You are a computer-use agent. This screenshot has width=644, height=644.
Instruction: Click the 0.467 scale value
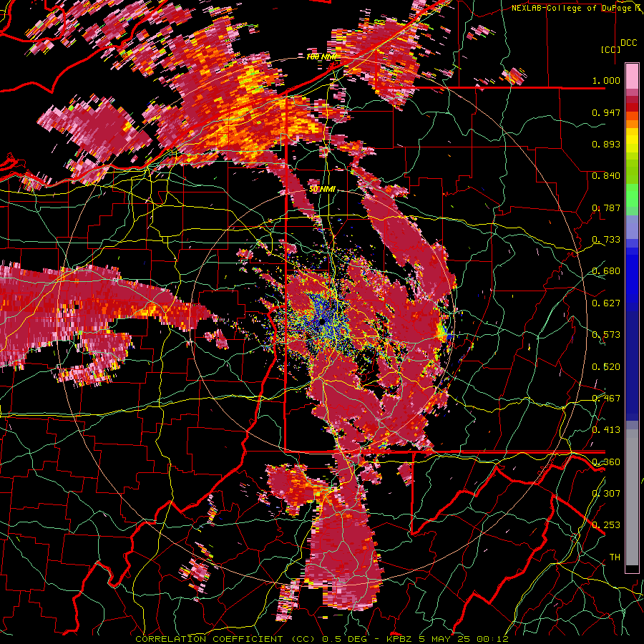pyautogui.click(x=606, y=399)
